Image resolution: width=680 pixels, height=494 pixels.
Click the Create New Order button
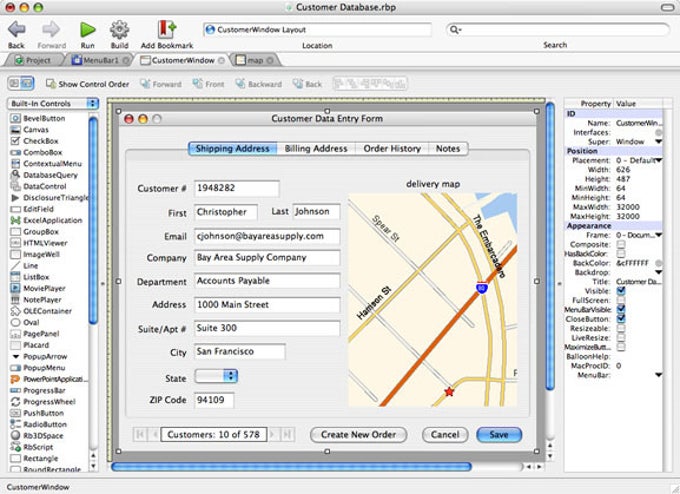pos(358,435)
